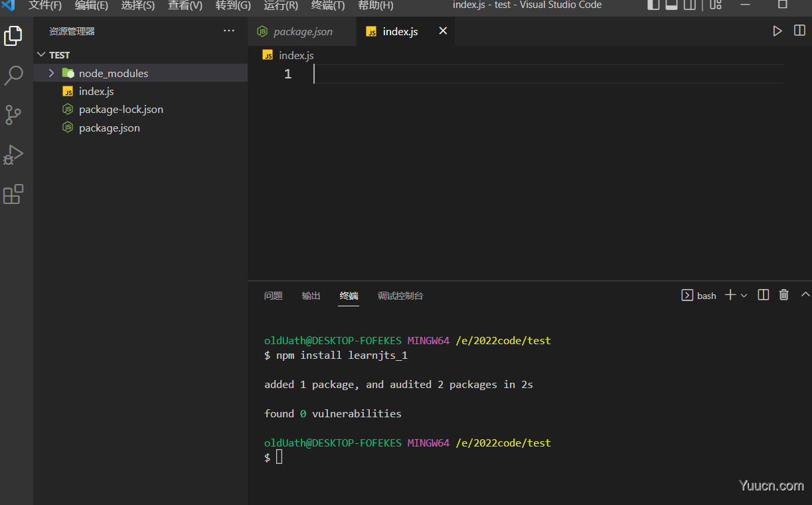Select the 终端 panel tab
Screen dimensions: 812x505
coord(349,296)
